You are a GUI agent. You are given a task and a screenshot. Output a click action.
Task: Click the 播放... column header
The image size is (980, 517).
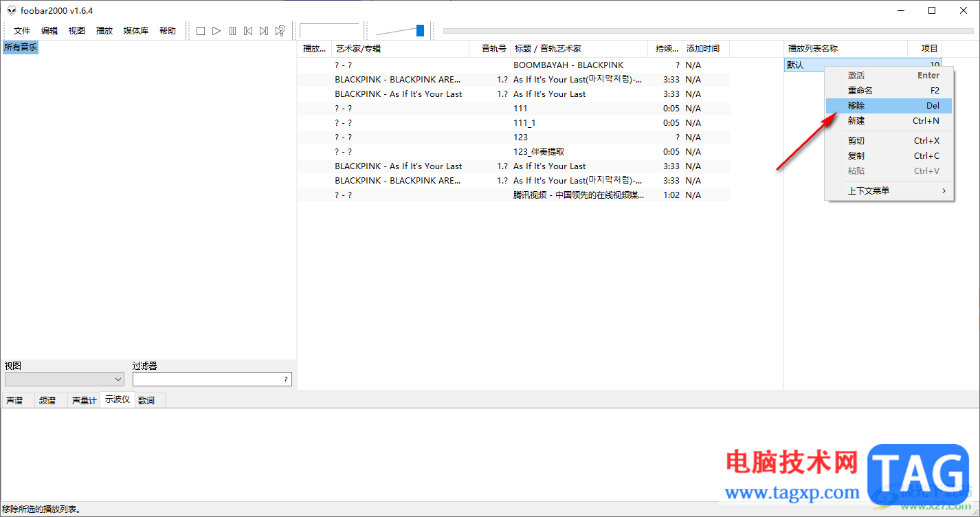(x=315, y=48)
